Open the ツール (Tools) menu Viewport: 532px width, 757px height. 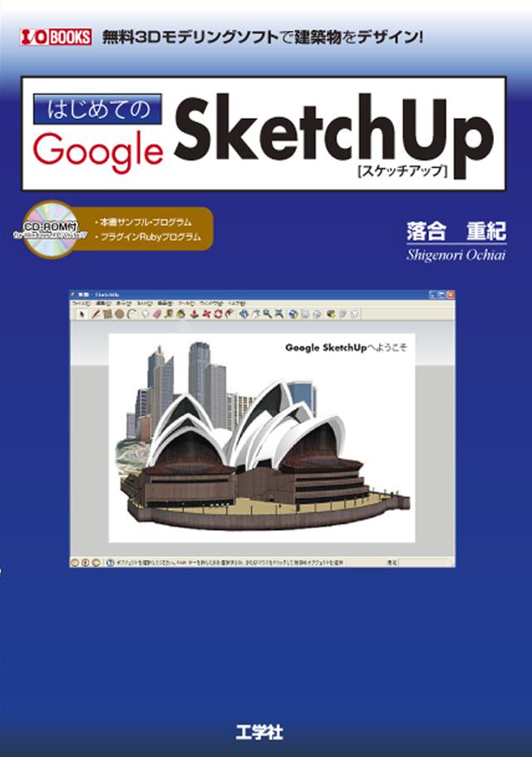[x=186, y=303]
